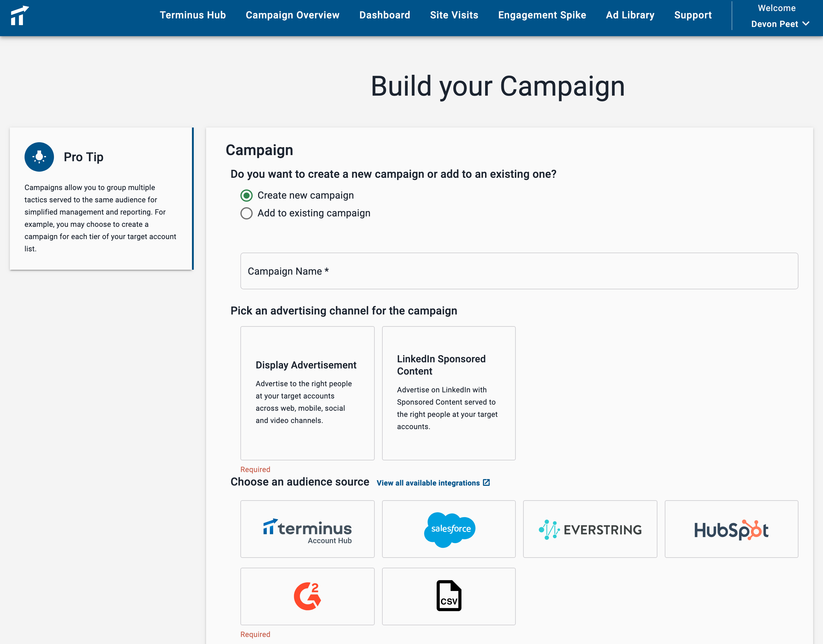The image size is (823, 644).
Task: Expand the Devon Peet user menu chevron
Action: pyautogui.click(x=806, y=24)
